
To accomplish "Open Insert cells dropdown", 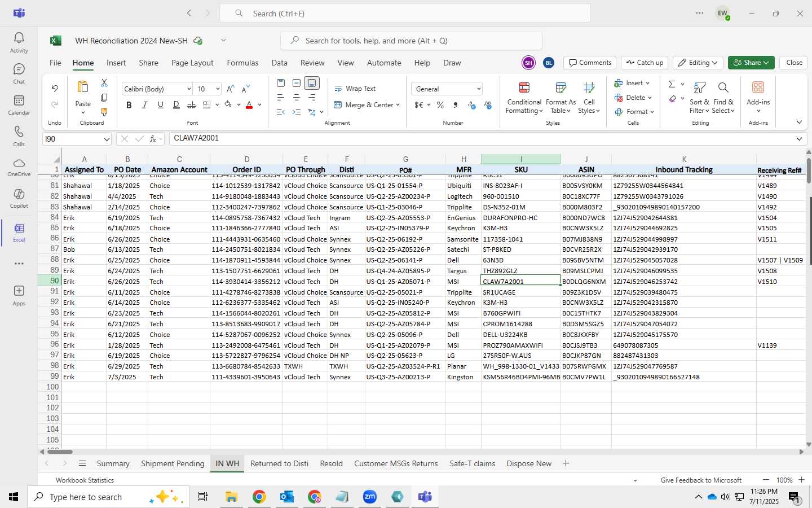I will [632, 83].
